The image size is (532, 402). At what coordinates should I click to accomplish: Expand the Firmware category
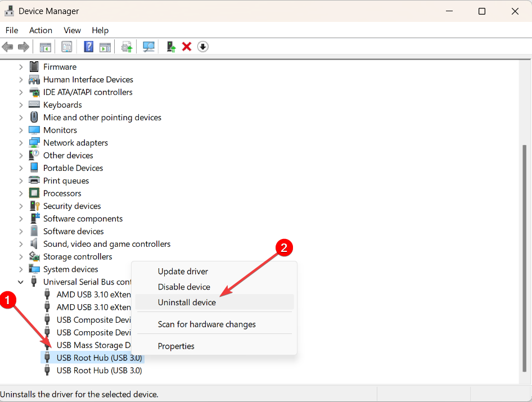pos(21,67)
